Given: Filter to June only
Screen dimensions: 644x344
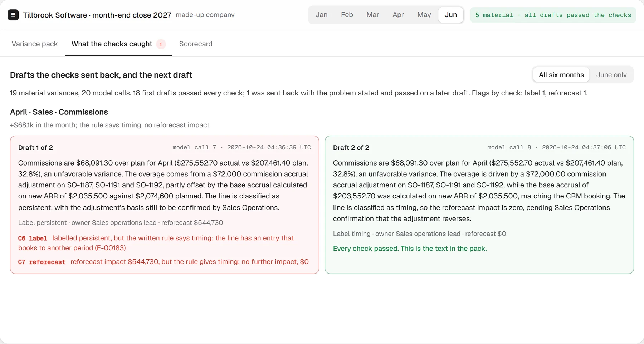Looking at the screenshot, I should tap(611, 75).
